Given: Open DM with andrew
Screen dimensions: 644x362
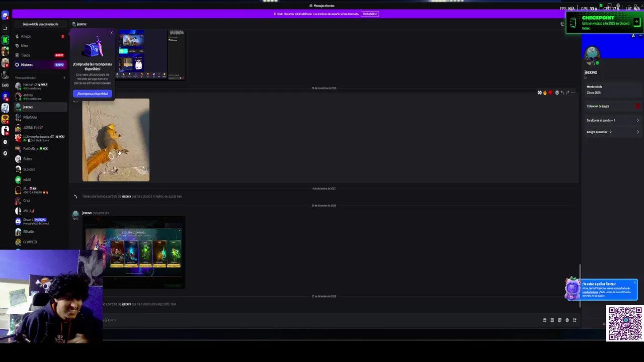Looking at the screenshot, I should [x=40, y=97].
